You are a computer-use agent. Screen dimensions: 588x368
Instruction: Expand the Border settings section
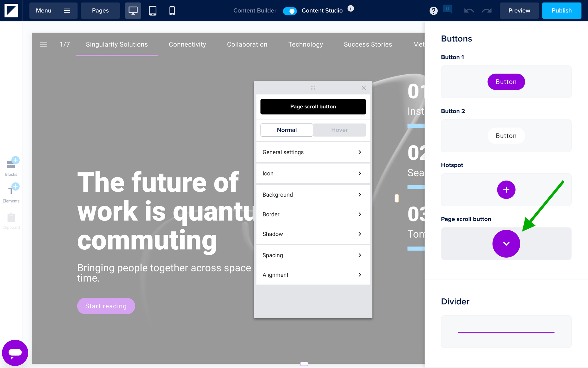tap(313, 214)
